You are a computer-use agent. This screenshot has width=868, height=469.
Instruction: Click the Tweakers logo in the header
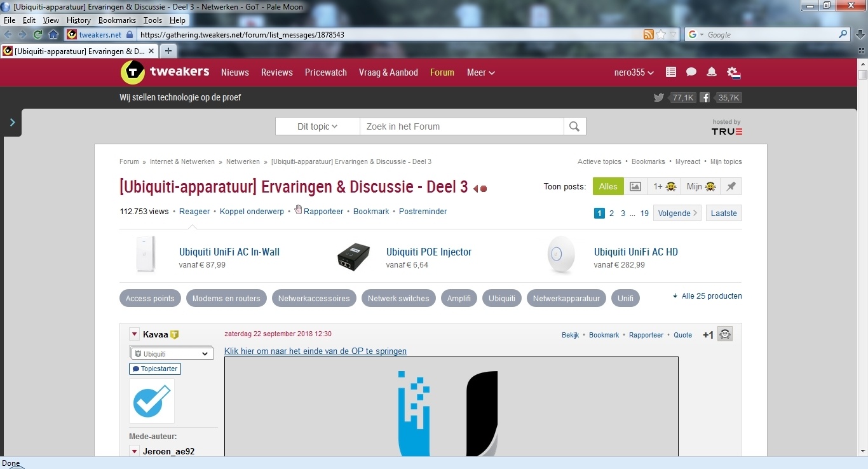[x=165, y=72]
